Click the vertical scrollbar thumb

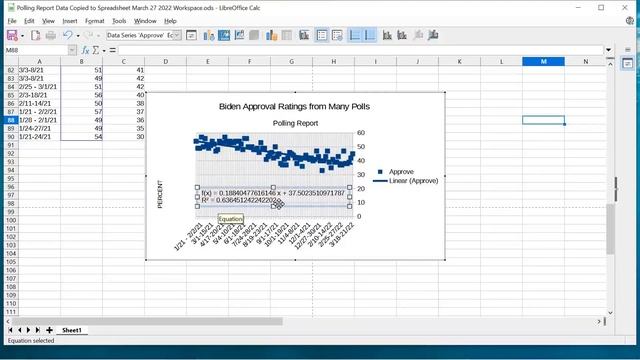pyautogui.click(x=610, y=229)
